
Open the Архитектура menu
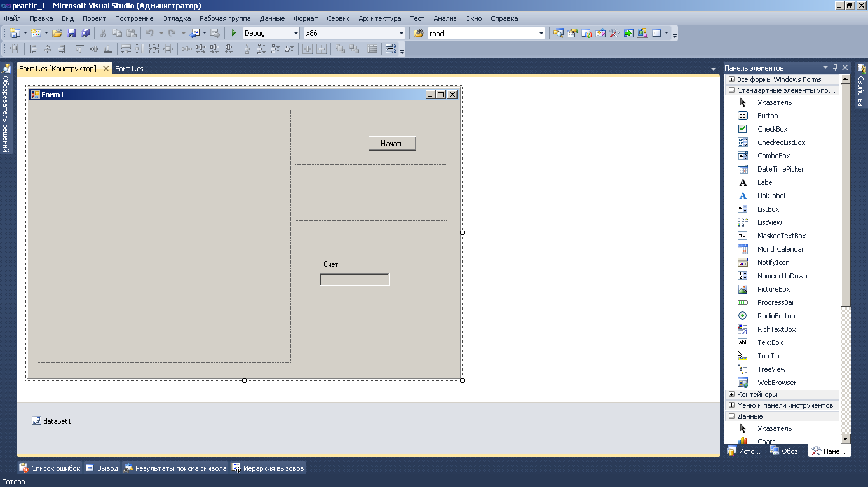(379, 18)
